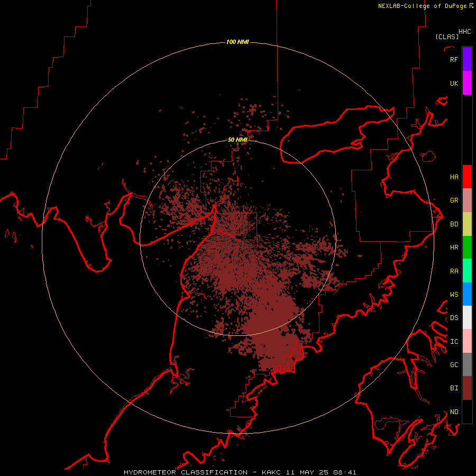Click the DS legend label

[454, 317]
